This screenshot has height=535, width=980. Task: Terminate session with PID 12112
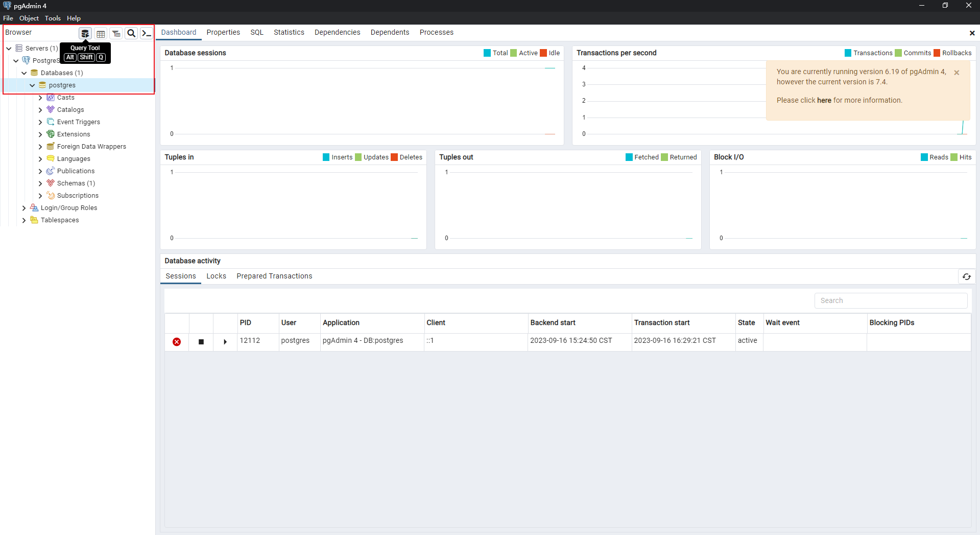click(177, 342)
